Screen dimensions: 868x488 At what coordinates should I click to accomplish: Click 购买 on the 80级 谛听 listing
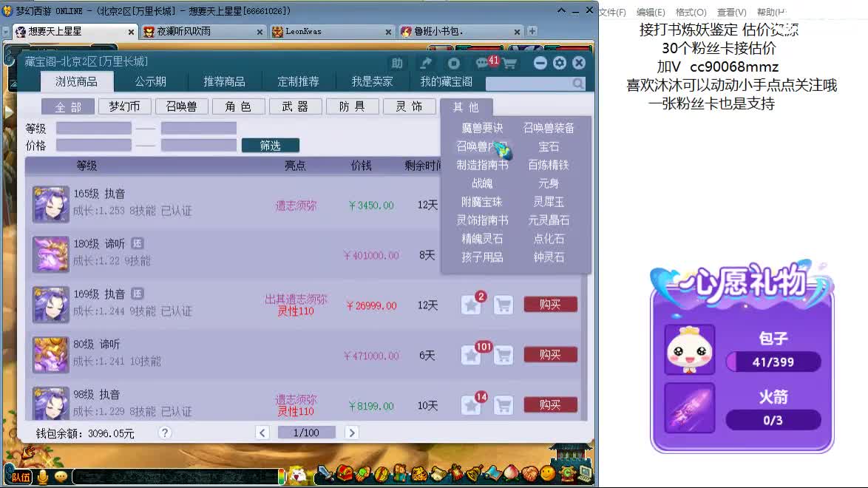coord(550,355)
